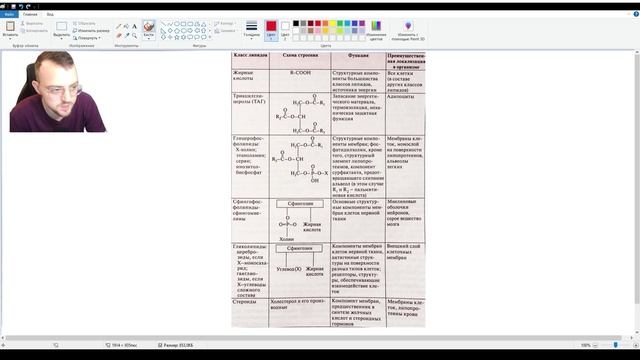Choose the Line shape
The width and height of the screenshot is (640, 360).
coord(164,24)
